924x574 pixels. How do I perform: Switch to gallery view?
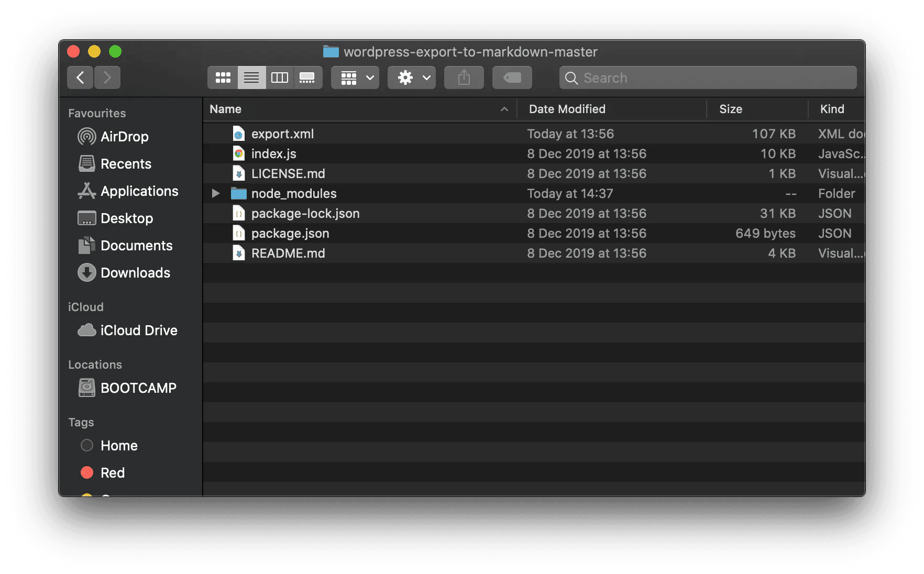[307, 78]
